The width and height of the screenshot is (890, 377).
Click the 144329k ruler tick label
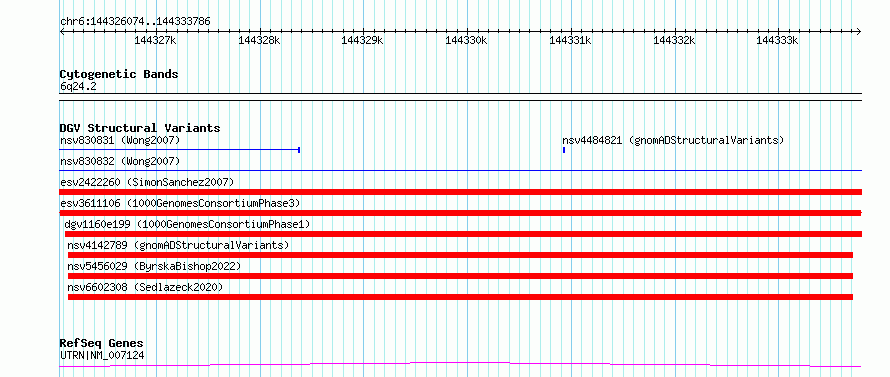point(362,40)
